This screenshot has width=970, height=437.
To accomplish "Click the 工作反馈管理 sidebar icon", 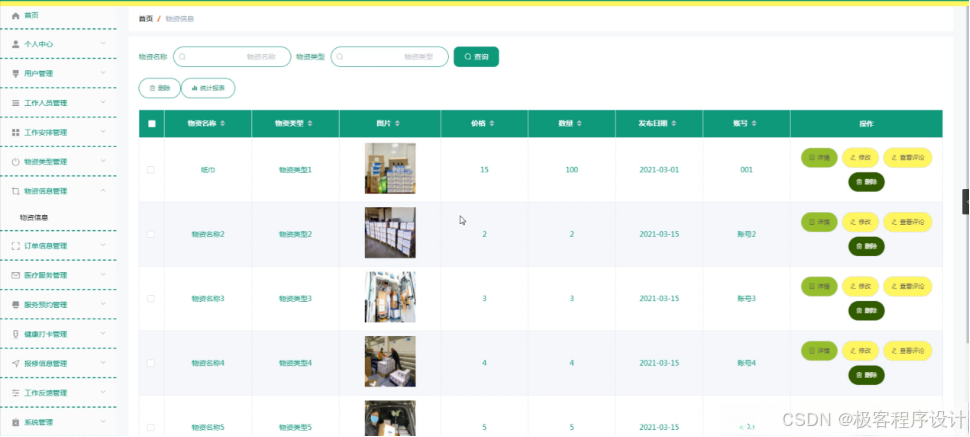I will point(16,392).
